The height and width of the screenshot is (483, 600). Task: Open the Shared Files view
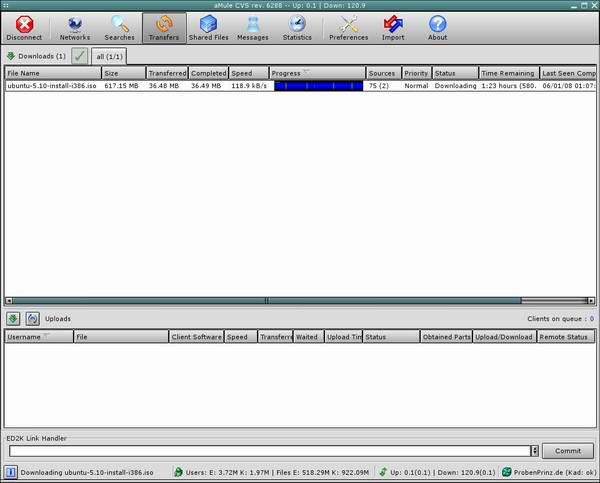pos(208,28)
